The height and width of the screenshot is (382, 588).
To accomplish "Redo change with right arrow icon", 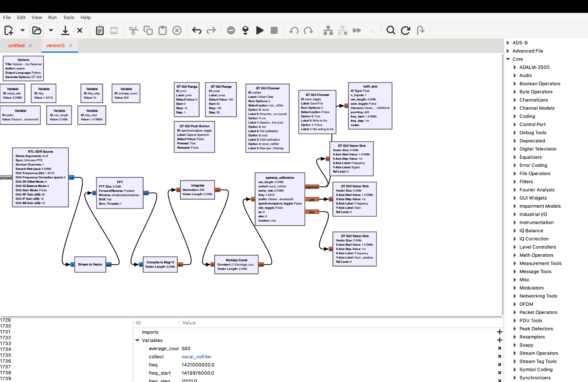I will click(x=211, y=30).
